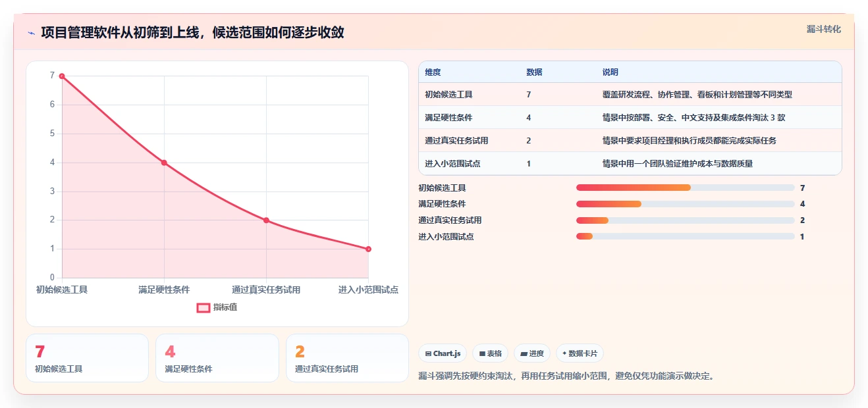Viewport: 868px width, 408px height.
Task: Click the x-axis label 初始候选工具
Action: point(62,290)
